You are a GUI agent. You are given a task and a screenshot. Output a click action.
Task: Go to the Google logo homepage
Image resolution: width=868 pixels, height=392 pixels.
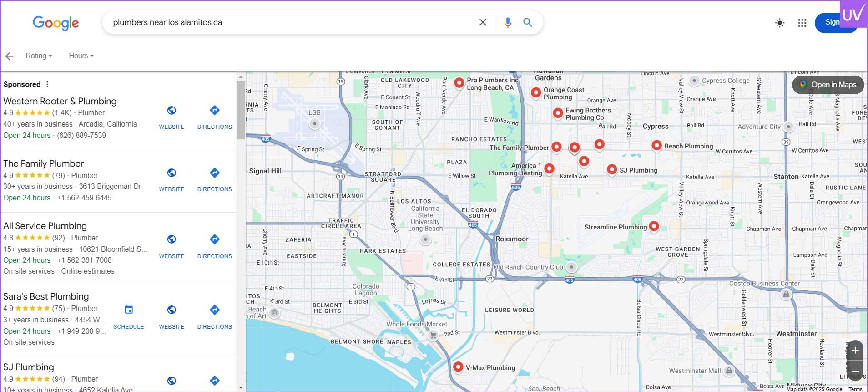(x=56, y=23)
